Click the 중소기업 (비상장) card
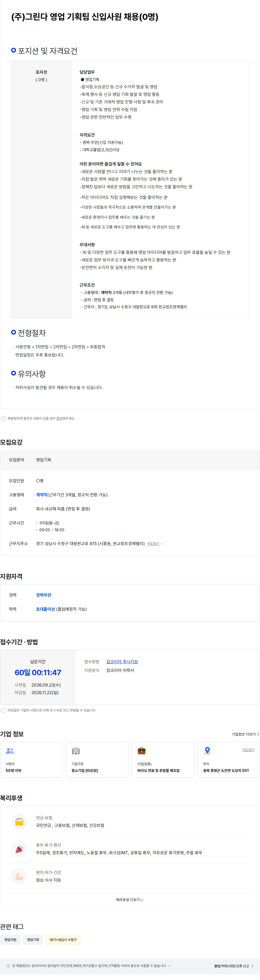Viewport: 260px width, 980px height. click(x=97, y=759)
